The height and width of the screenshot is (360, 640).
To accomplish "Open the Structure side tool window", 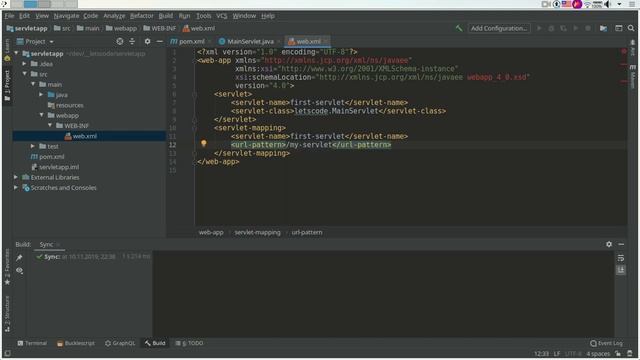I will (7, 313).
